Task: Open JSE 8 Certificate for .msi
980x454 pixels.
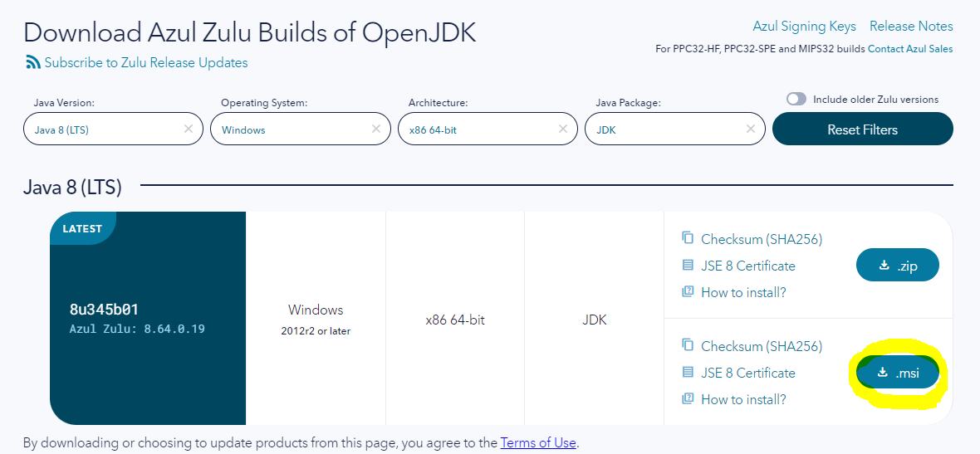Action: pyautogui.click(x=748, y=373)
